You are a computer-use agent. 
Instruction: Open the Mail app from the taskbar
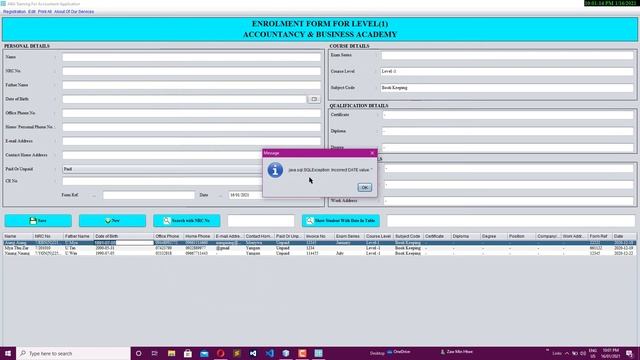[204, 353]
